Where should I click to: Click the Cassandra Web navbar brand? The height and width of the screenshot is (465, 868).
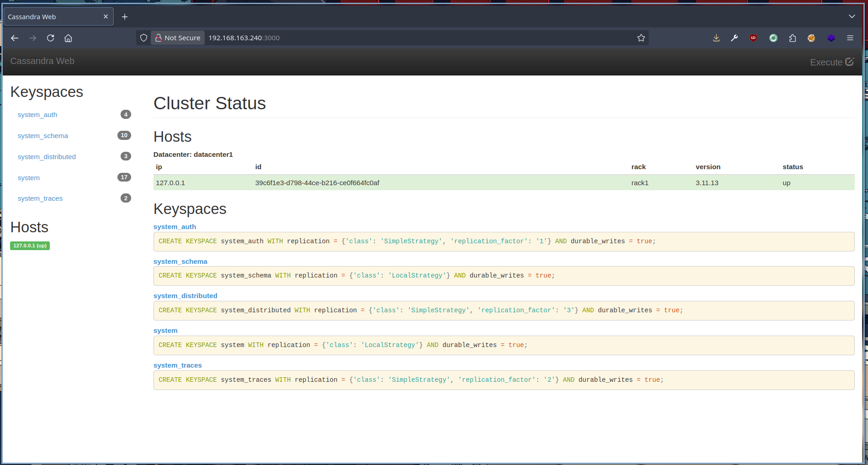42,61
